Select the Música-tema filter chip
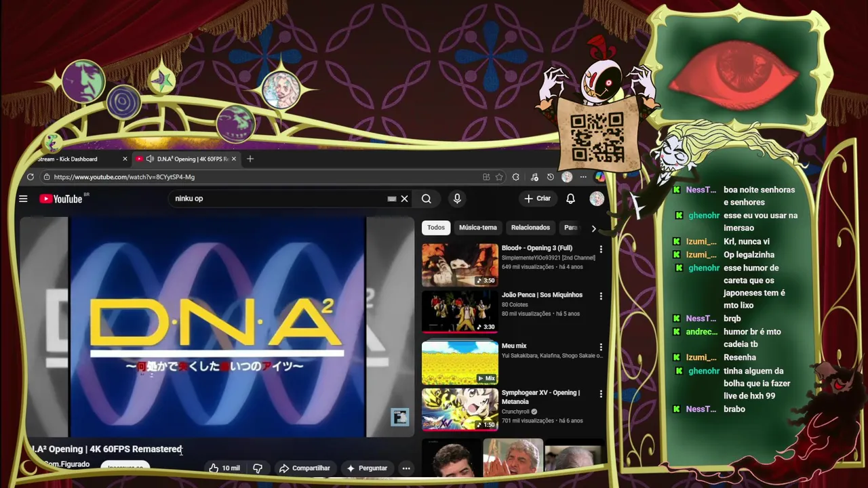Image resolution: width=868 pixels, height=488 pixels. (x=478, y=228)
